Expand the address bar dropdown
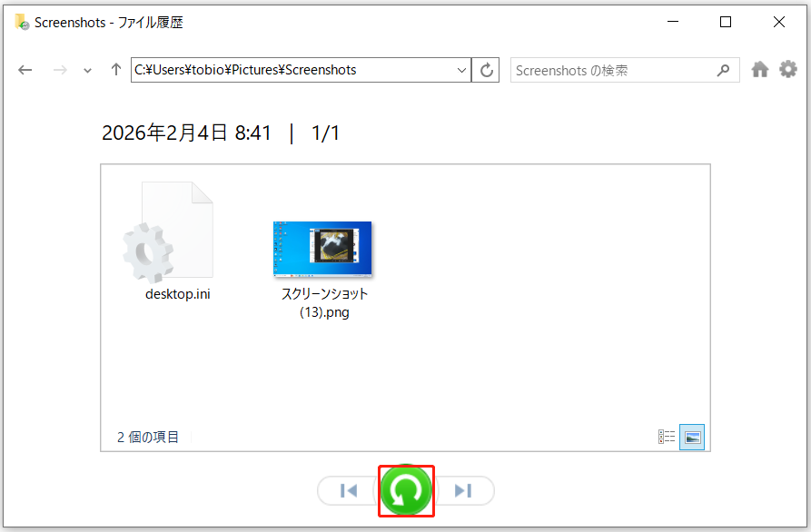 pyautogui.click(x=462, y=70)
